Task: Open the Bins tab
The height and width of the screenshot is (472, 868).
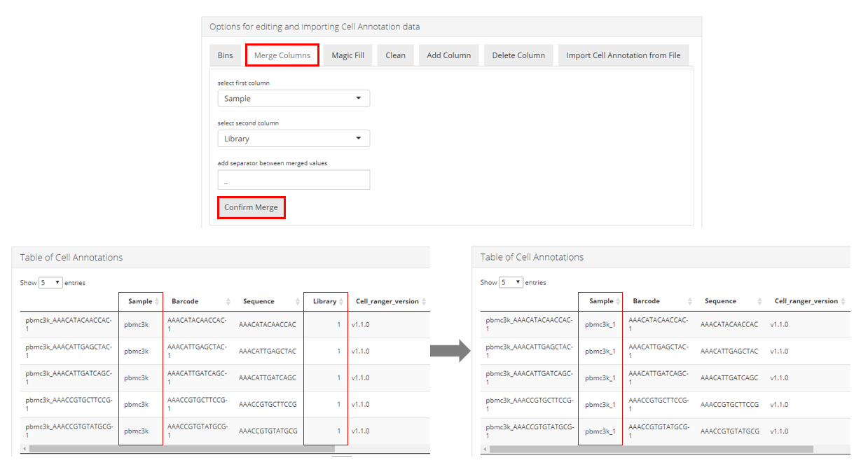Action: coord(225,55)
